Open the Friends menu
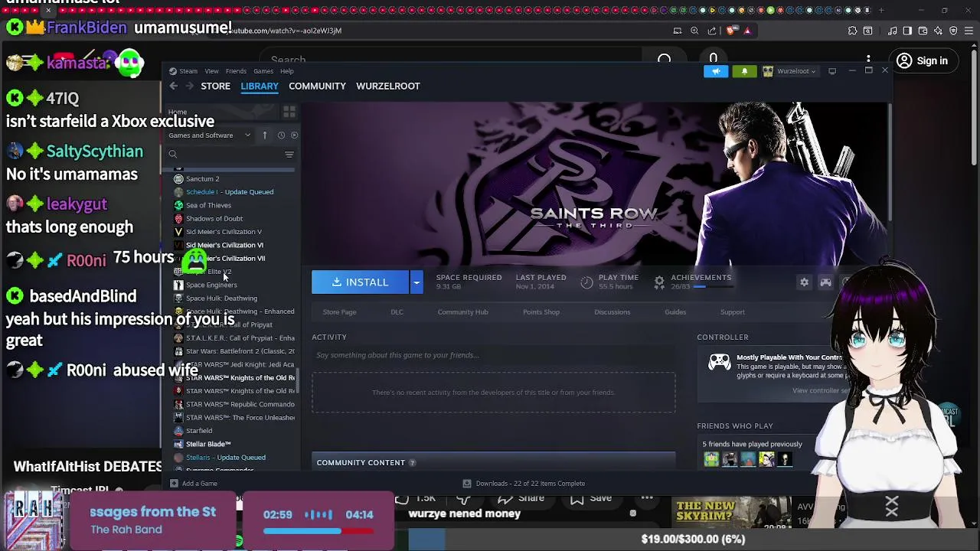Image resolution: width=980 pixels, height=551 pixels. [x=236, y=71]
